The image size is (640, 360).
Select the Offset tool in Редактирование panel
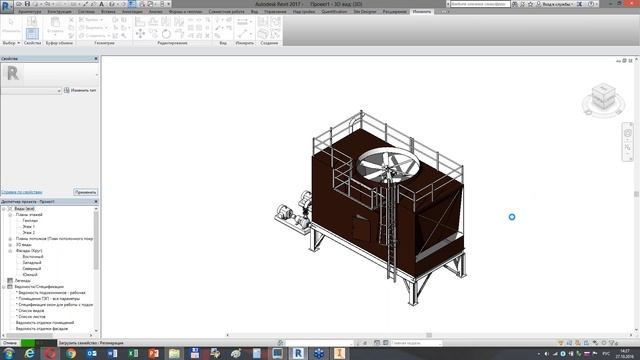[x=153, y=21]
